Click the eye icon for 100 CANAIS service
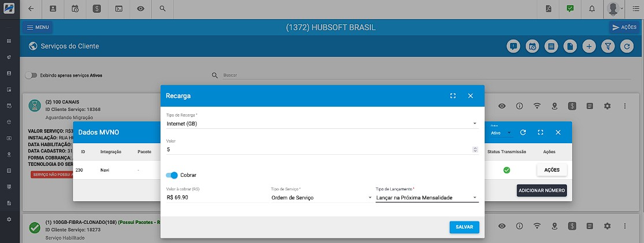 pyautogui.click(x=502, y=106)
